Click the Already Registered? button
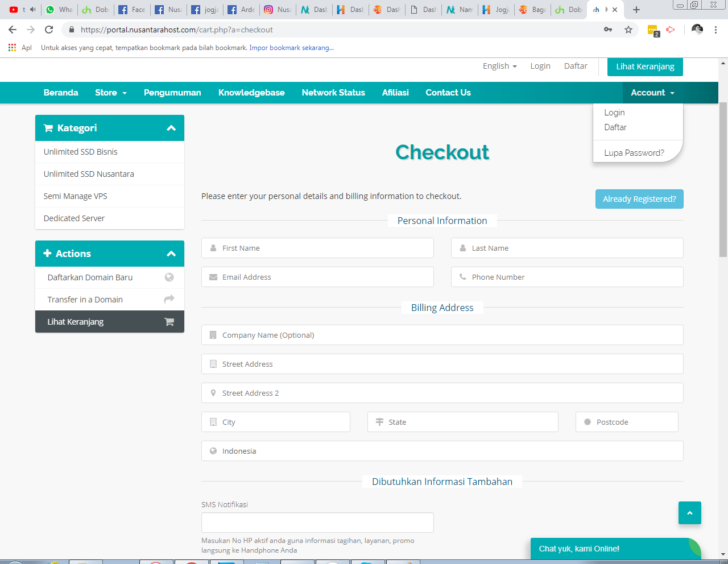 [x=639, y=199]
